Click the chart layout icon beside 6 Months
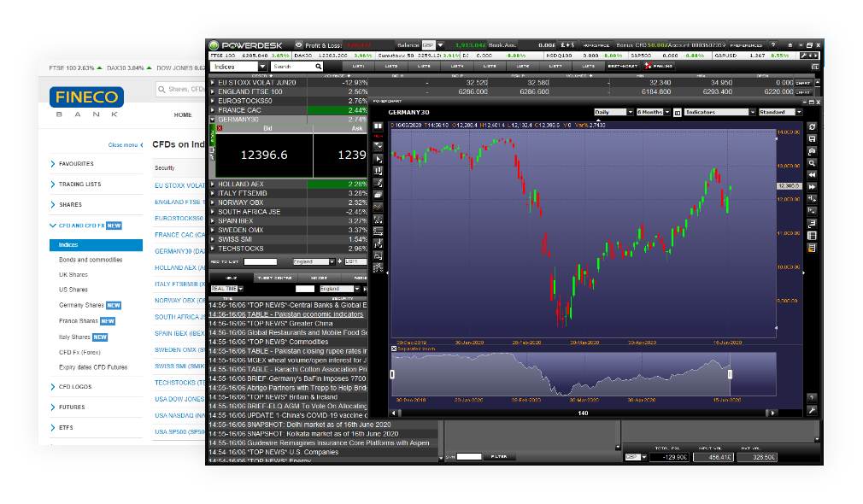Screen dimensions: 863x504 678,112
